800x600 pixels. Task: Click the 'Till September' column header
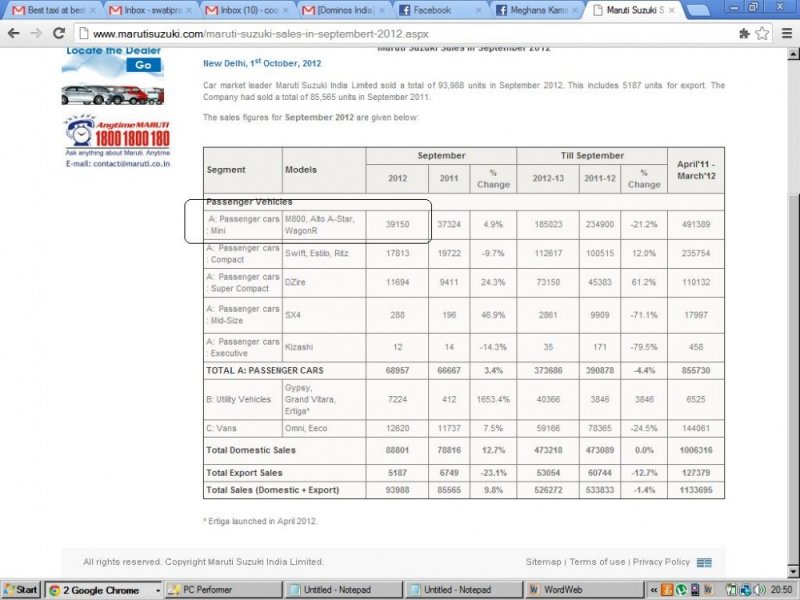pyautogui.click(x=592, y=156)
